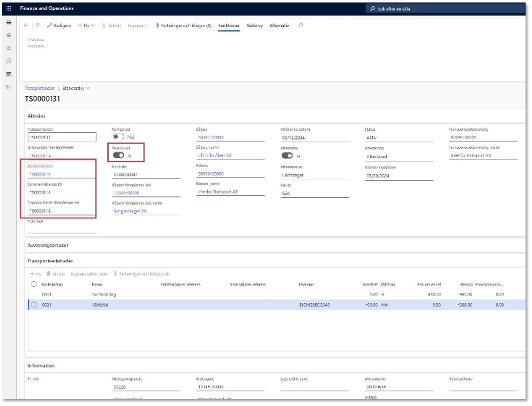Expand the hamburger navigation pane

[x=9, y=23]
